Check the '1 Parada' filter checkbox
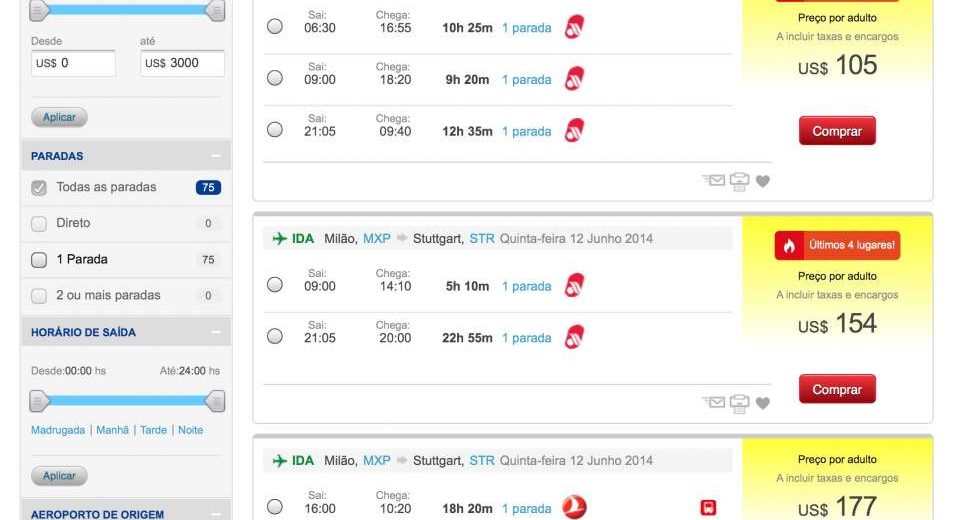 (39, 260)
